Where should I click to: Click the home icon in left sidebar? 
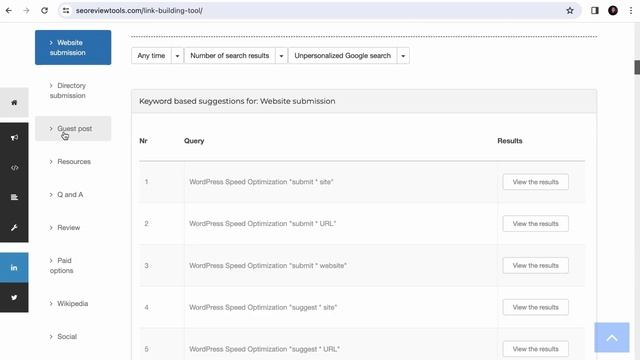click(14, 102)
